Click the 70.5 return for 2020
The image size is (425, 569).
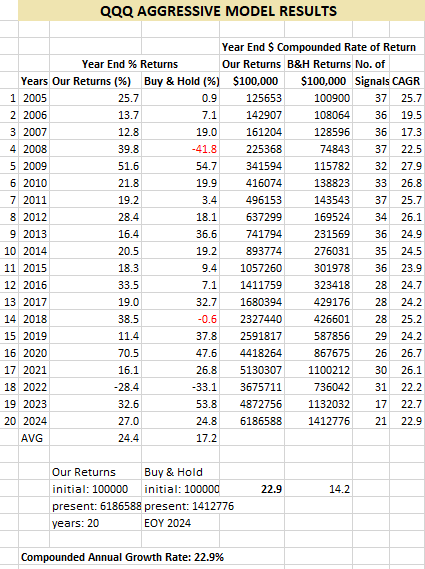pos(128,353)
